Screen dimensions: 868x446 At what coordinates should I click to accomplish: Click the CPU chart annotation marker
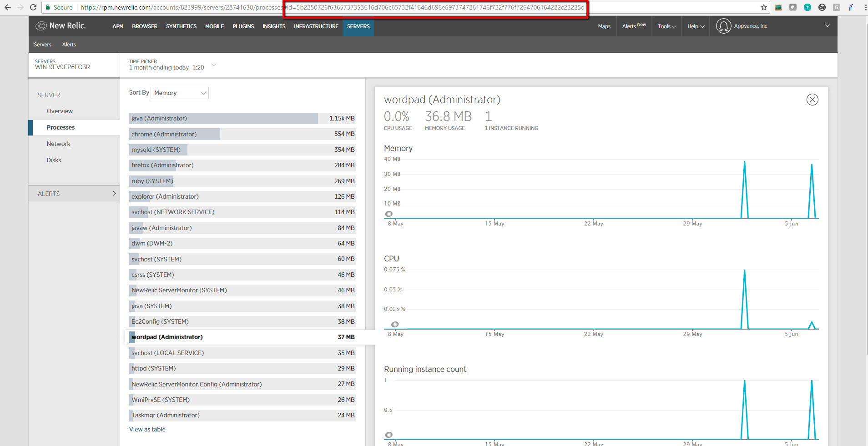(395, 324)
